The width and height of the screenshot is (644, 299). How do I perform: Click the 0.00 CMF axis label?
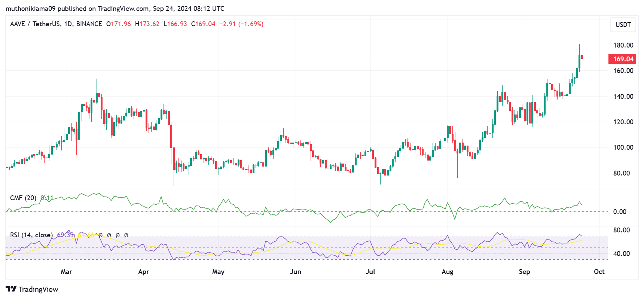tap(620, 212)
